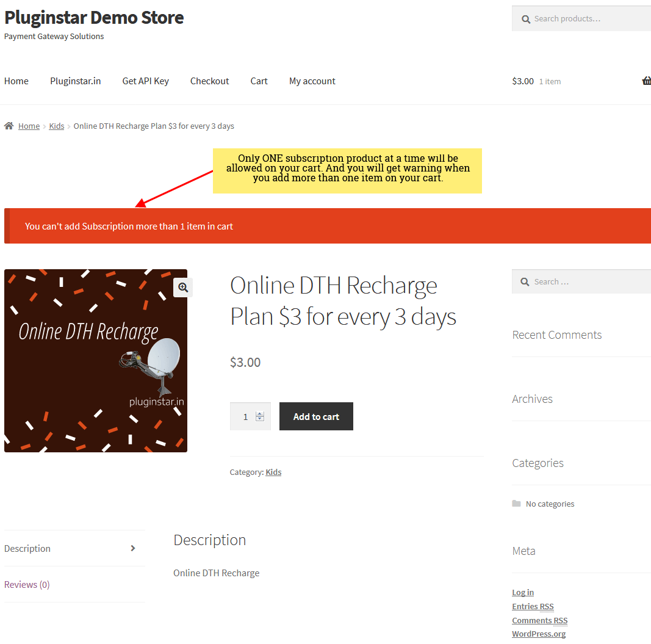Open the Online DTH Recharge product thumbnail
The width and height of the screenshot is (651, 644).
pos(96,361)
